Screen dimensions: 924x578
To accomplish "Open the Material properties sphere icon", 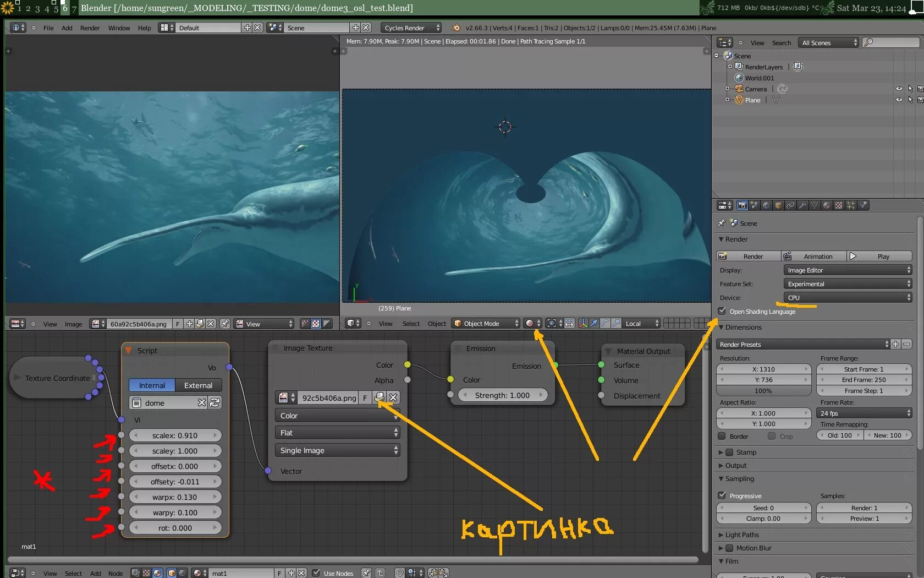I will [827, 205].
